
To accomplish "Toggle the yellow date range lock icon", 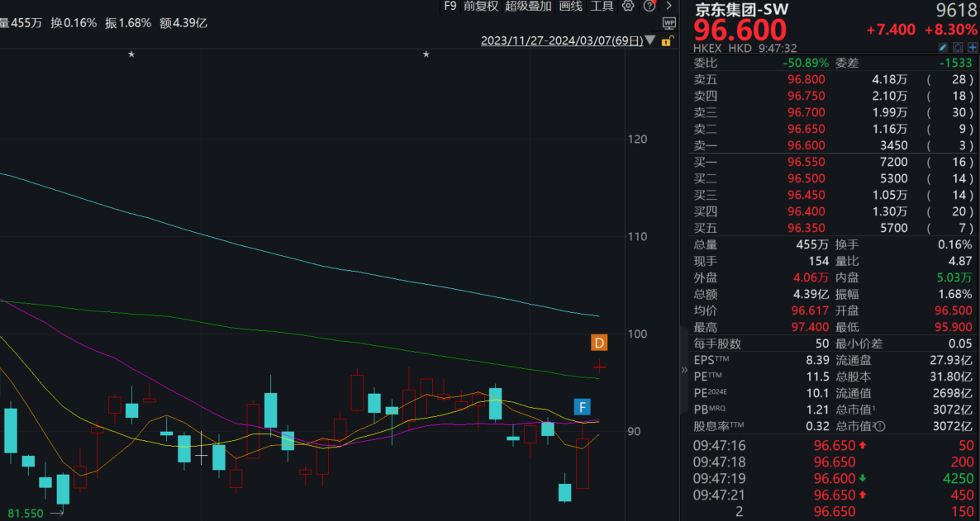I will coord(668,41).
